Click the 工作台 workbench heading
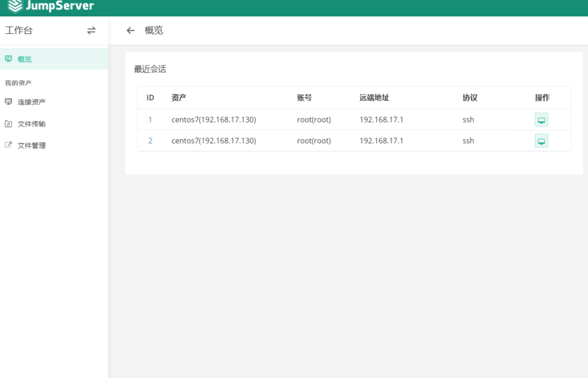This screenshot has width=588, height=378. click(x=19, y=30)
